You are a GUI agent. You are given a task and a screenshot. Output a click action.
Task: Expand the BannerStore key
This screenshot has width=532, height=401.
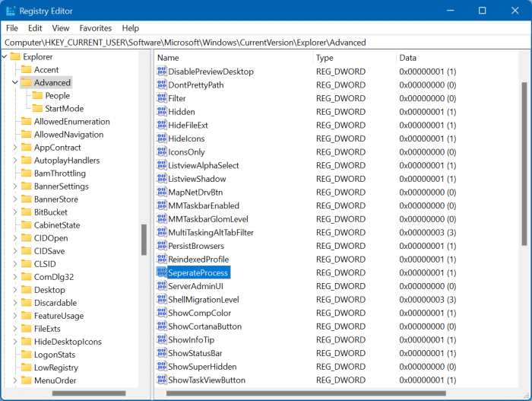point(15,199)
